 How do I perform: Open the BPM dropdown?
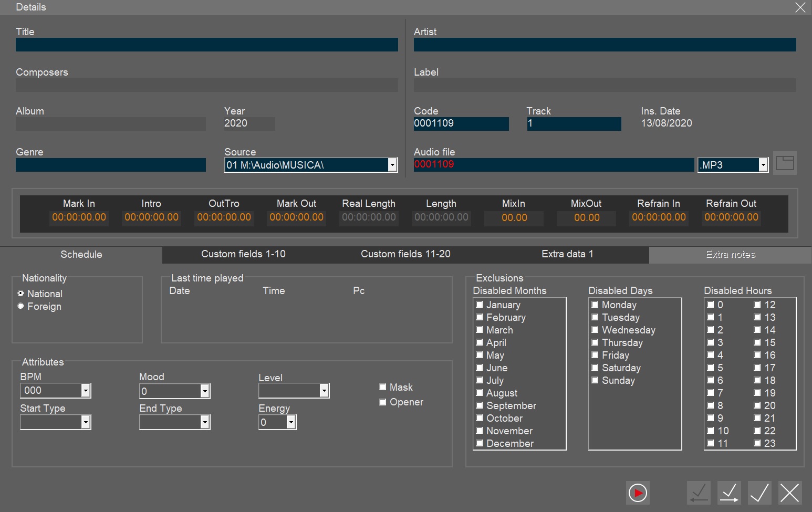pyautogui.click(x=86, y=391)
